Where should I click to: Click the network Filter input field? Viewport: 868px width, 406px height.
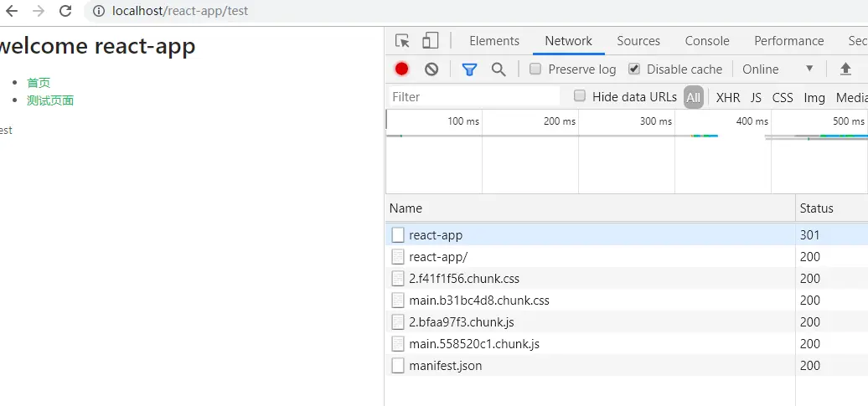475,97
